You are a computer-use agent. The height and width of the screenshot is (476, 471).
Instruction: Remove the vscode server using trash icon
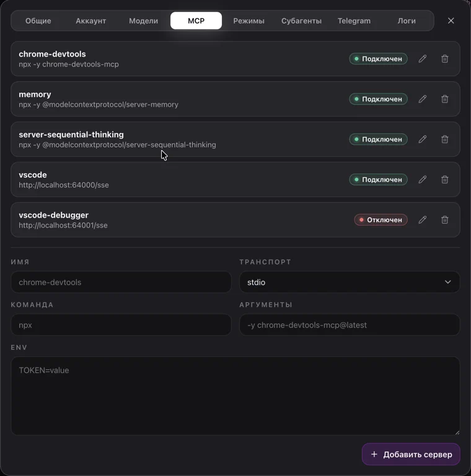(444, 179)
